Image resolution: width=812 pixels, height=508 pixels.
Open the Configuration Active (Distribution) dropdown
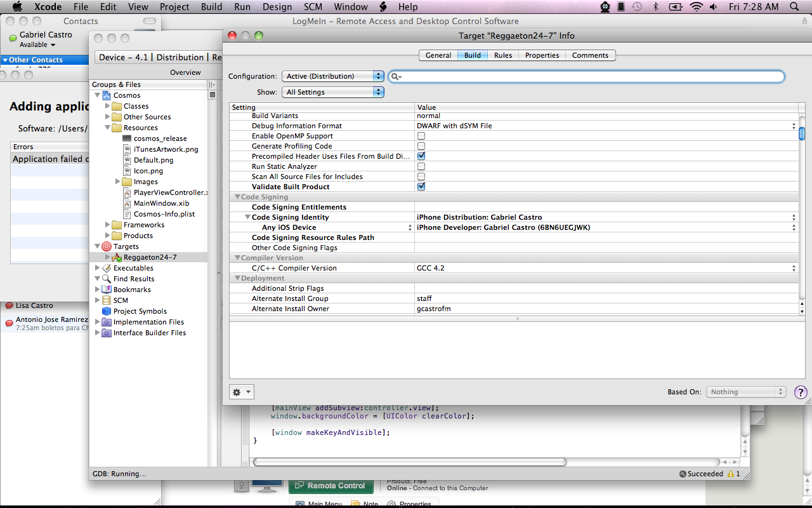click(333, 76)
